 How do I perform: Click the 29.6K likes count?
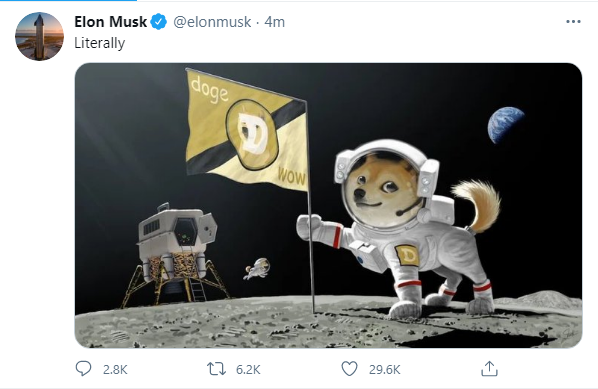click(385, 370)
